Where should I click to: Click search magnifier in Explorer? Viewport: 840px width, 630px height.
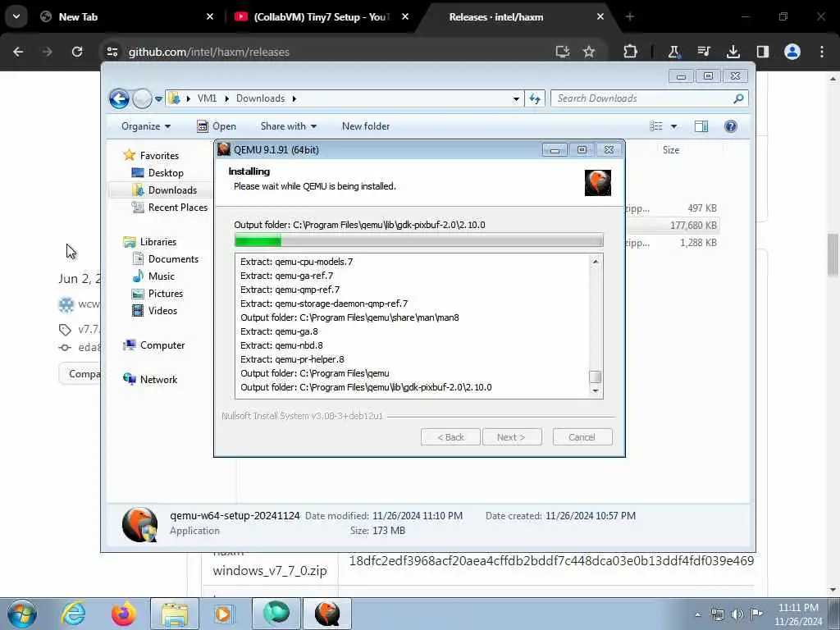[738, 98]
